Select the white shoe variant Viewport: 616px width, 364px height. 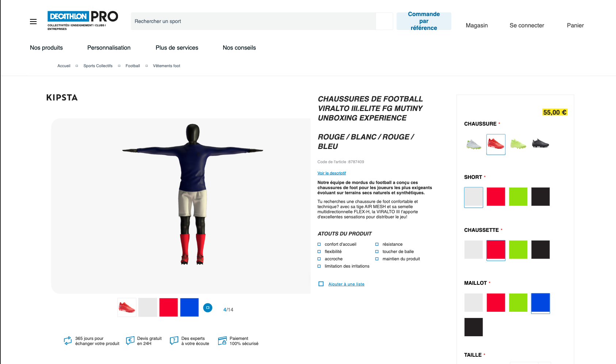(474, 144)
